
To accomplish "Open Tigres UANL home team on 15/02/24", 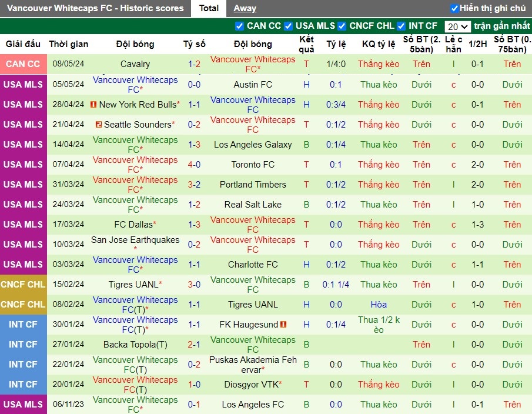I will click(x=133, y=285).
